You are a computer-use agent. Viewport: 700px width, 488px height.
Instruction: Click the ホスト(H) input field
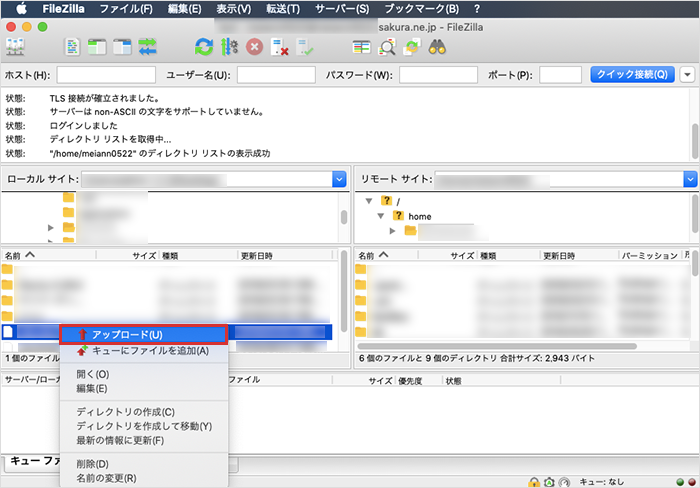coord(106,75)
